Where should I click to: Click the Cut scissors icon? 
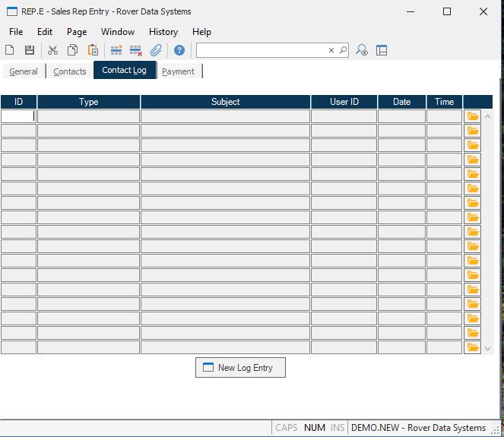[52, 50]
